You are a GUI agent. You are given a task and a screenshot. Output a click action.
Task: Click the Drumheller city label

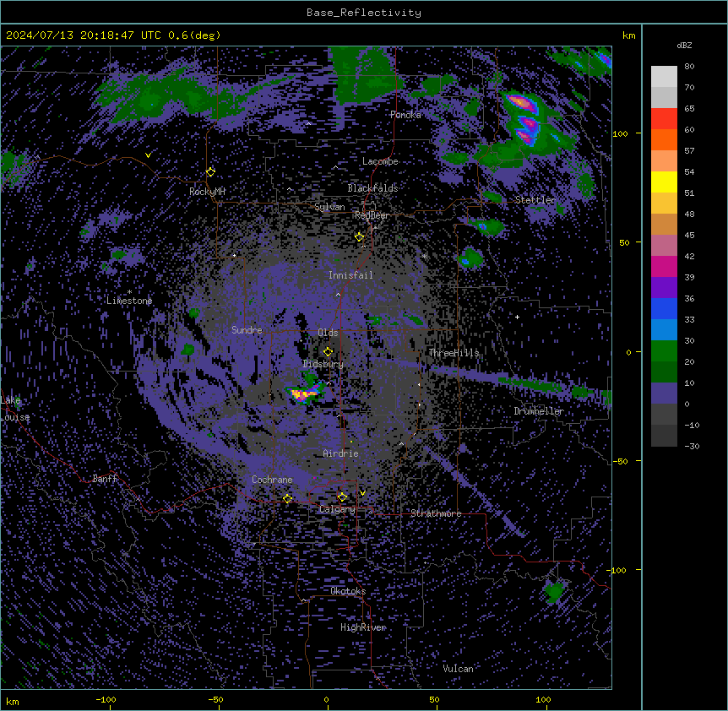click(539, 411)
